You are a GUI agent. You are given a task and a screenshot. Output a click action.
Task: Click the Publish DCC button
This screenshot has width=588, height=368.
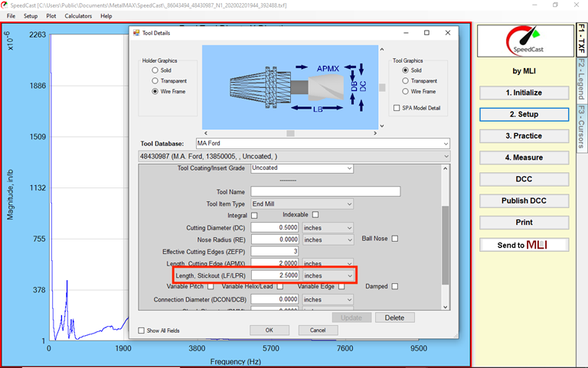click(524, 201)
